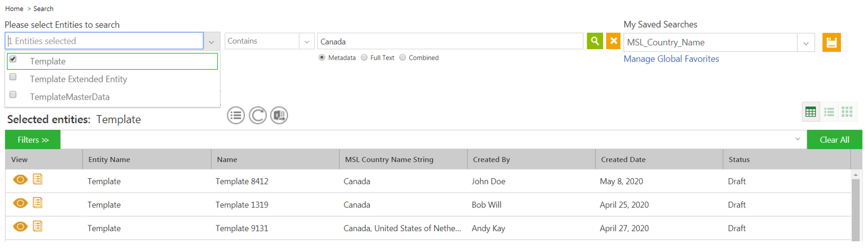Switch to tile view icon
868x249 pixels.
click(x=847, y=112)
